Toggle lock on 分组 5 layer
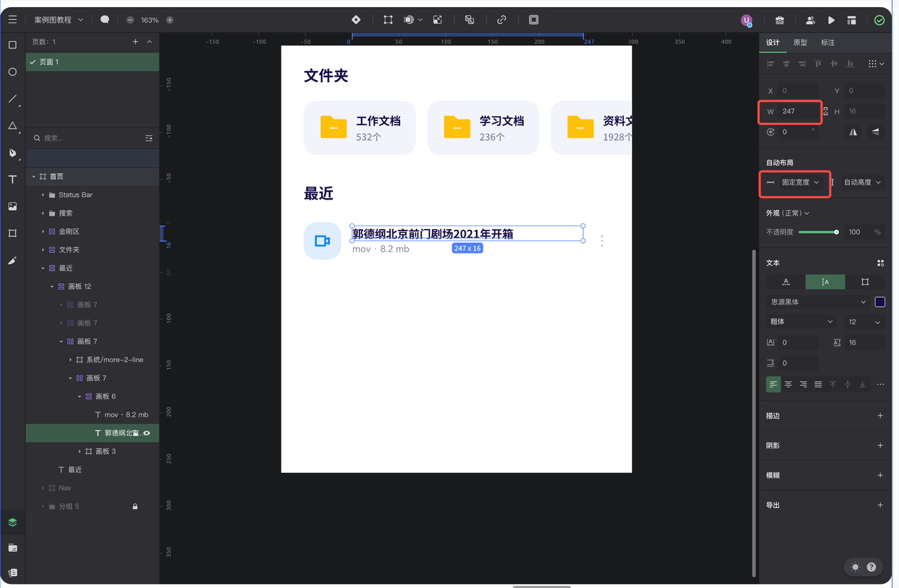899x588 pixels. (136, 507)
